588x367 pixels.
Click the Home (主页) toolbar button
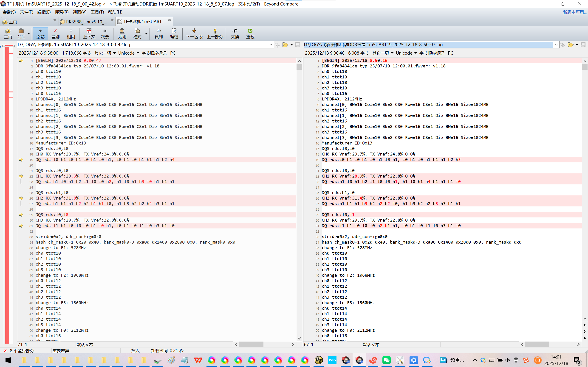pos(8,33)
